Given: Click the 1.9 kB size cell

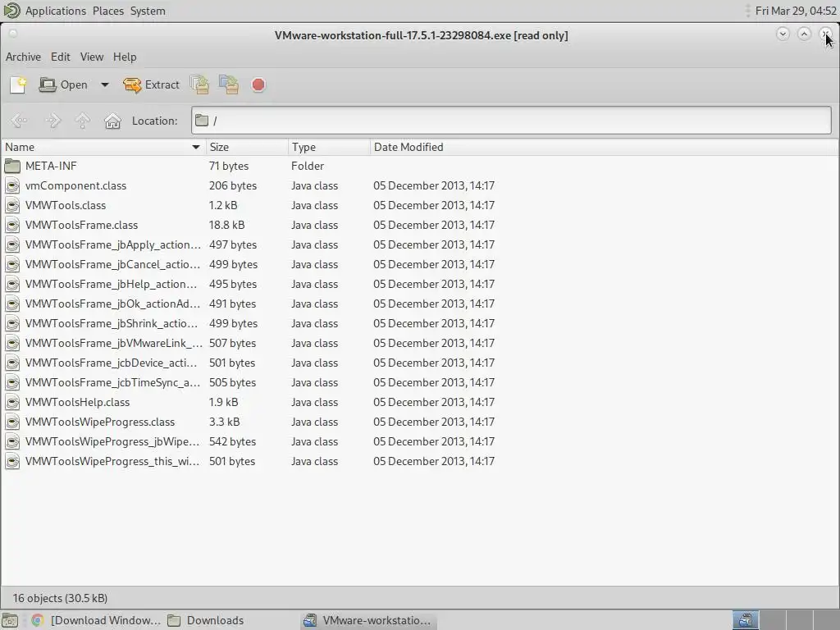Looking at the screenshot, I should [223, 402].
